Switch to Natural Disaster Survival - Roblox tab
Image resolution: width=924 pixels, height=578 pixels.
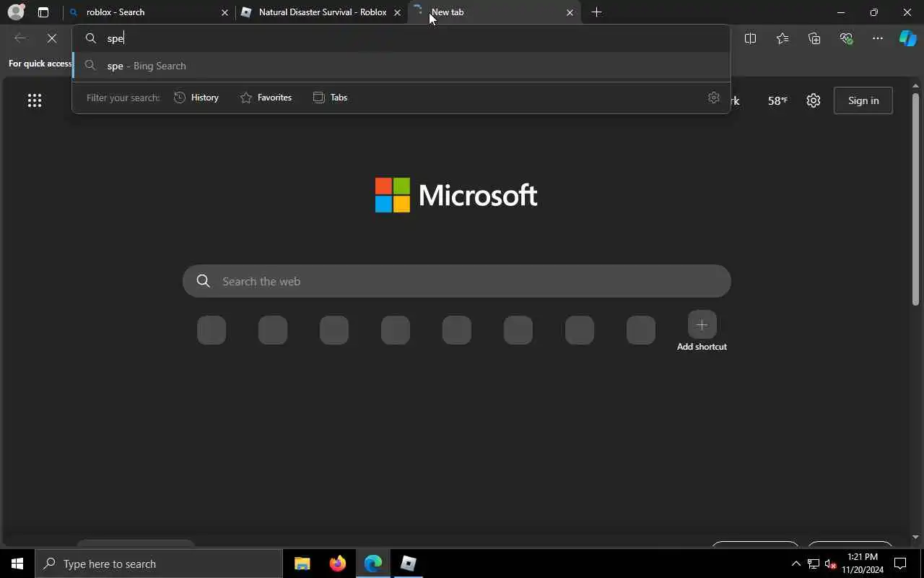click(x=322, y=12)
